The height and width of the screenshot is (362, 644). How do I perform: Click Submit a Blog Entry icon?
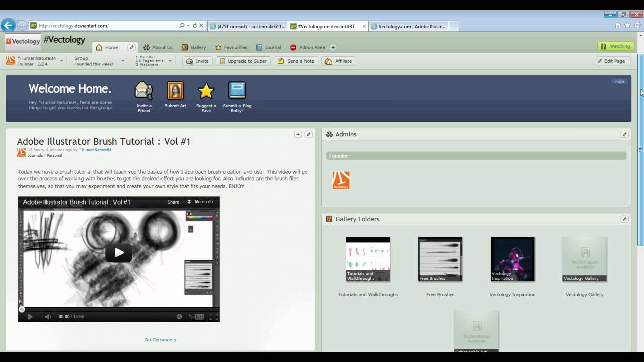237,90
